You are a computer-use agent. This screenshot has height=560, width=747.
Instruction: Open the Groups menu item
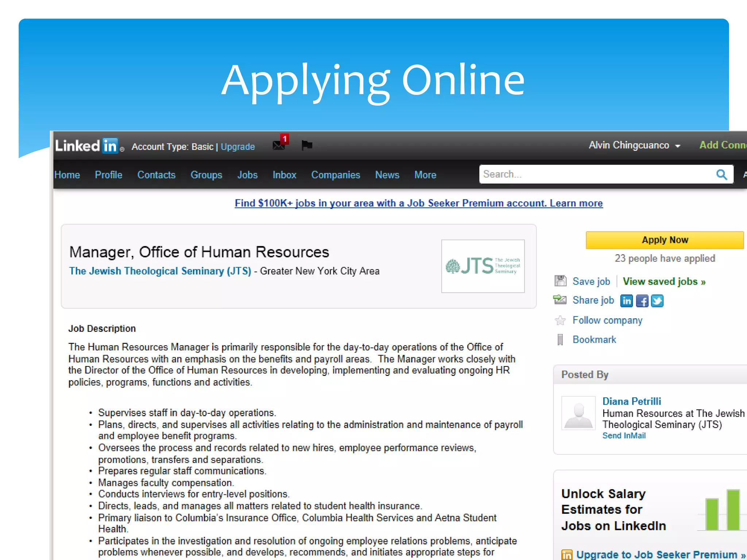206,175
